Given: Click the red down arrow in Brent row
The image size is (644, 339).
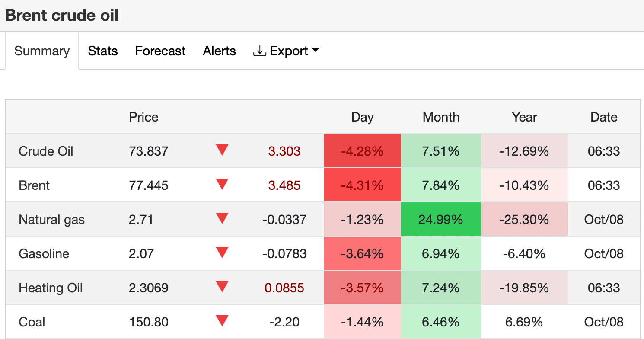Looking at the screenshot, I should point(222,185).
